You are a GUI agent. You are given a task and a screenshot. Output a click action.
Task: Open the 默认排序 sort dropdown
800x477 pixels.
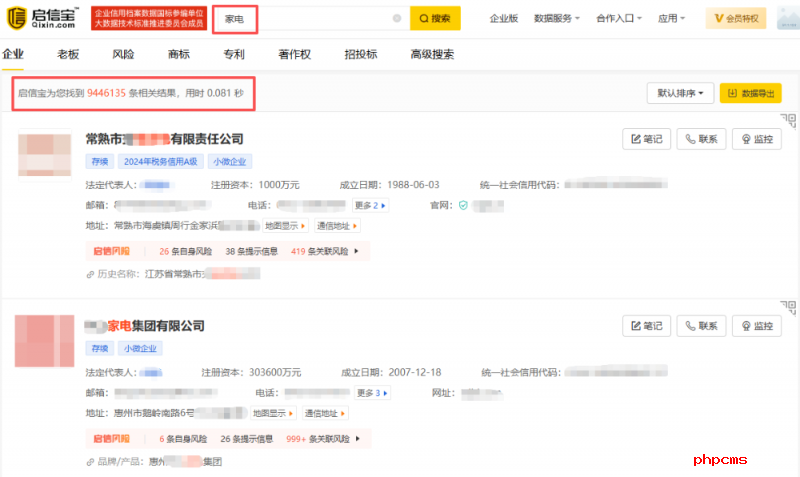(680, 93)
